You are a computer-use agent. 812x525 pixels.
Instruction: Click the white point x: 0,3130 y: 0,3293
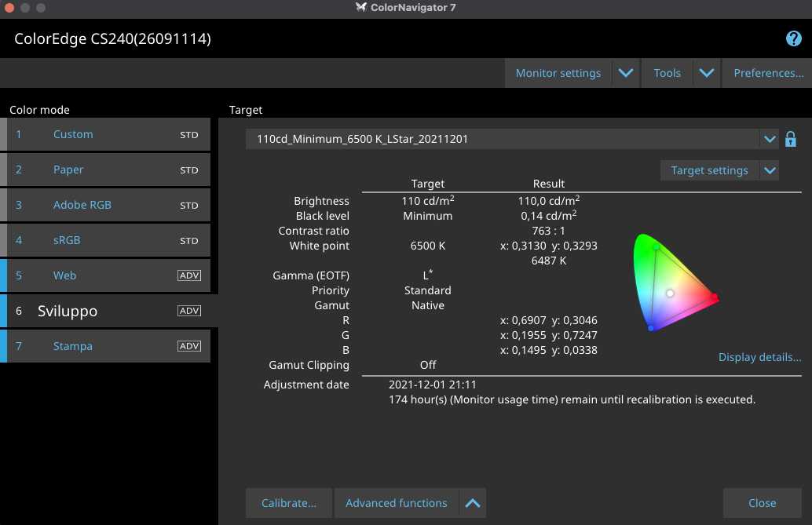(549, 246)
